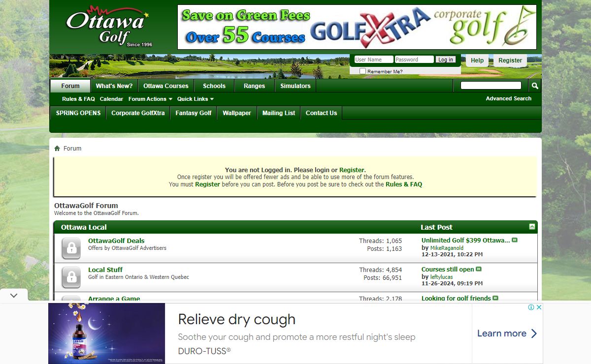Image resolution: width=591 pixels, height=364 pixels.
Task: Open last post 'Looking for golf friends'
Action: [456, 298]
